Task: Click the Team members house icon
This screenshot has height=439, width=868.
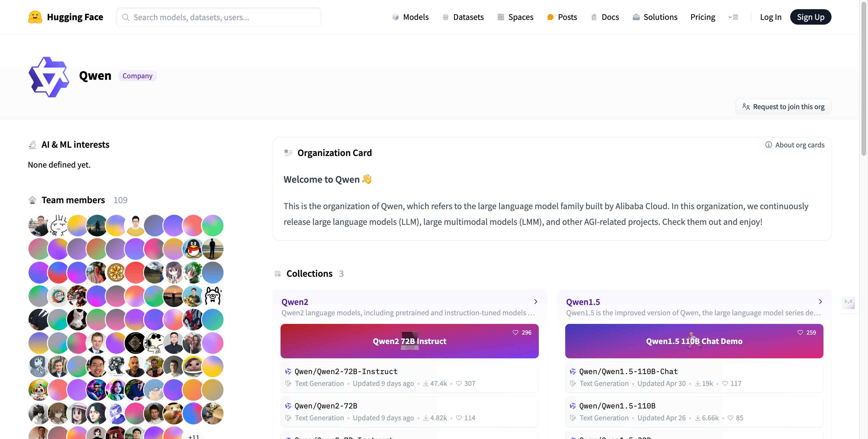Action: click(32, 200)
